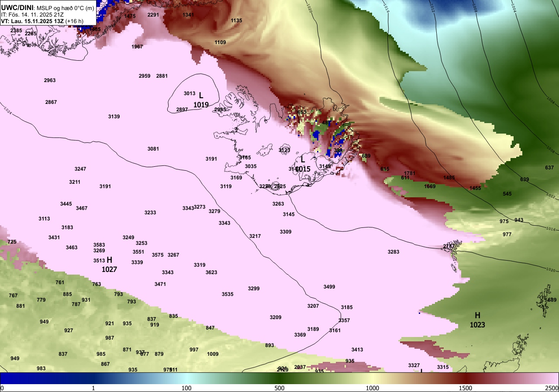
Task: Click the freezing level value 1485
Action: click(x=449, y=178)
